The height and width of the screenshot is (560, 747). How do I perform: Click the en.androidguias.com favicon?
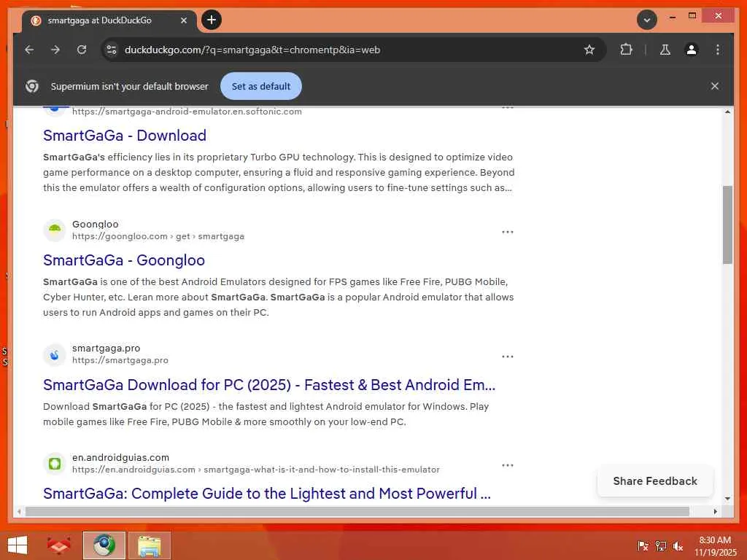point(55,463)
